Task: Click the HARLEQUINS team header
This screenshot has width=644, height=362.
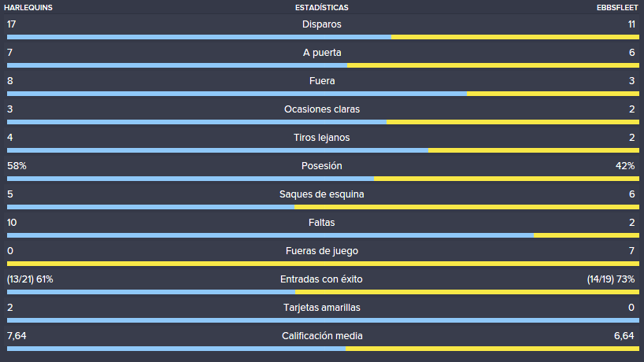Action: [28, 7]
